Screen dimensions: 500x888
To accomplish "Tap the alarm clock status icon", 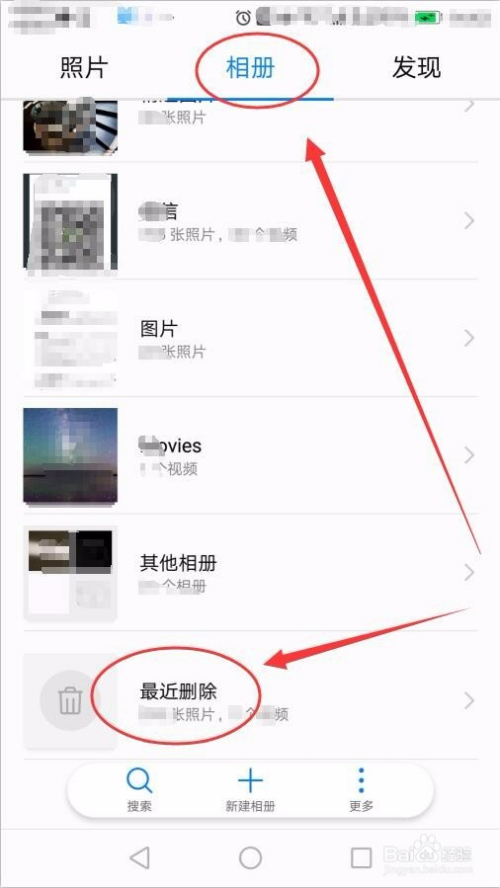I will click(x=243, y=18).
